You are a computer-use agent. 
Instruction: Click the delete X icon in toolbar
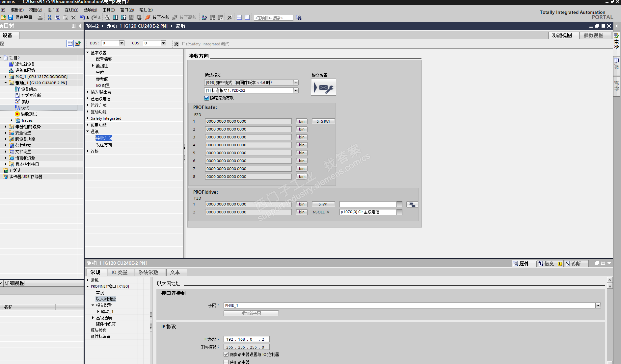click(73, 17)
